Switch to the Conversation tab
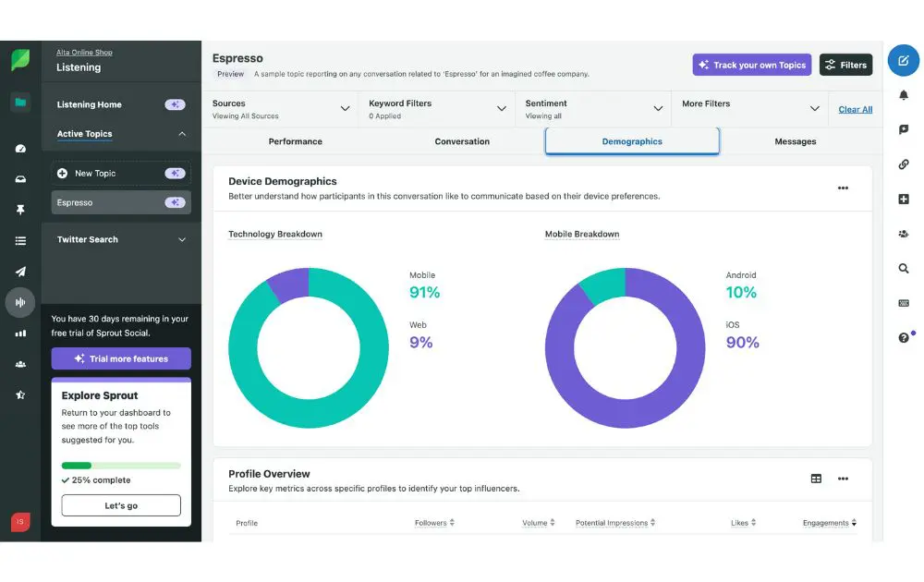Image resolution: width=924 pixels, height=582 pixels. [x=462, y=141]
